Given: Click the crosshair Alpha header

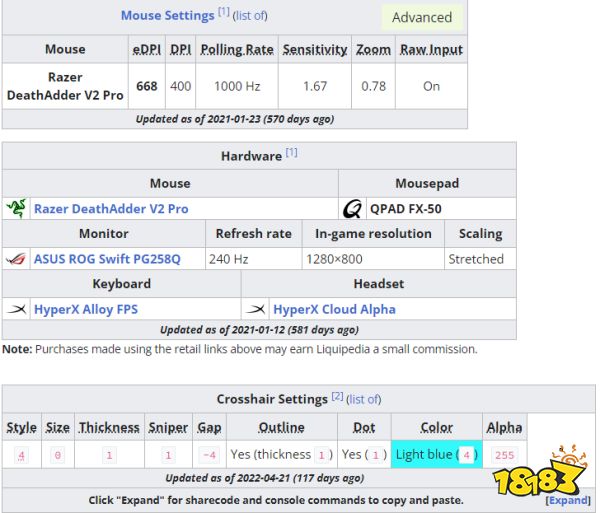Looking at the screenshot, I should click(x=504, y=427).
